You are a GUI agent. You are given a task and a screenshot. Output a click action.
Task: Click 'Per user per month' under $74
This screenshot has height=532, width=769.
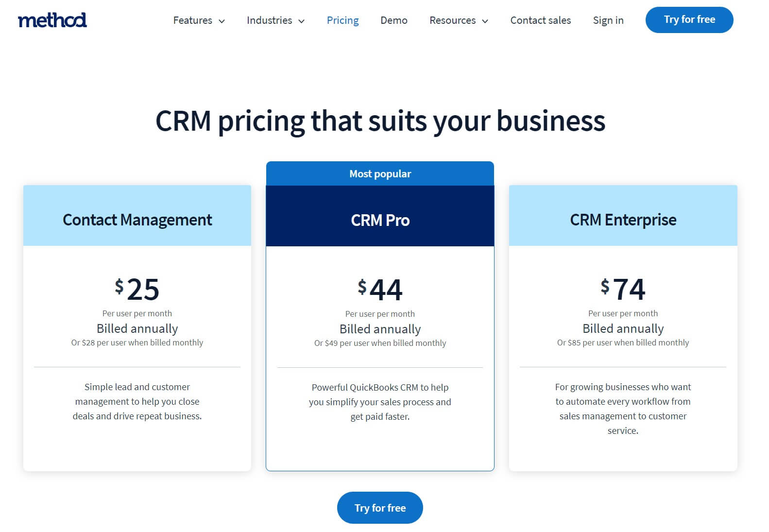click(x=623, y=313)
